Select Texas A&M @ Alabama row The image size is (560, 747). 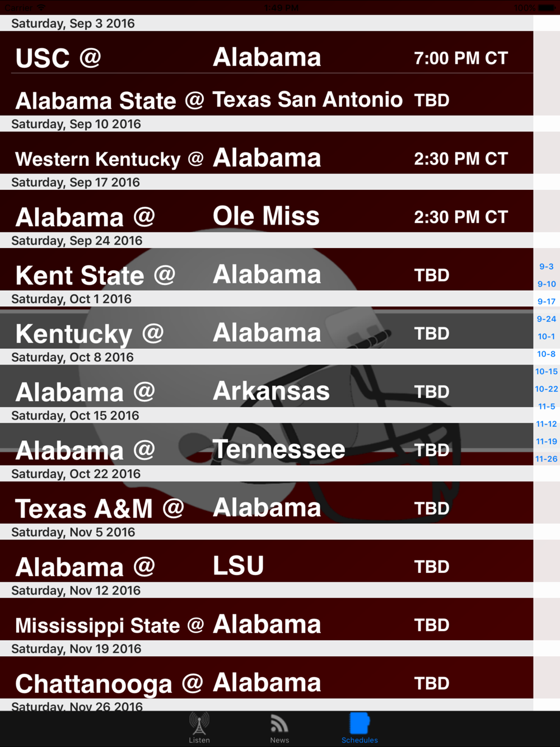(267, 502)
